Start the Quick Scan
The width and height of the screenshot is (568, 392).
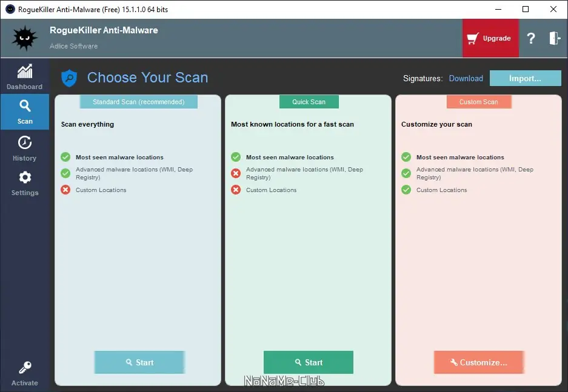click(x=309, y=362)
